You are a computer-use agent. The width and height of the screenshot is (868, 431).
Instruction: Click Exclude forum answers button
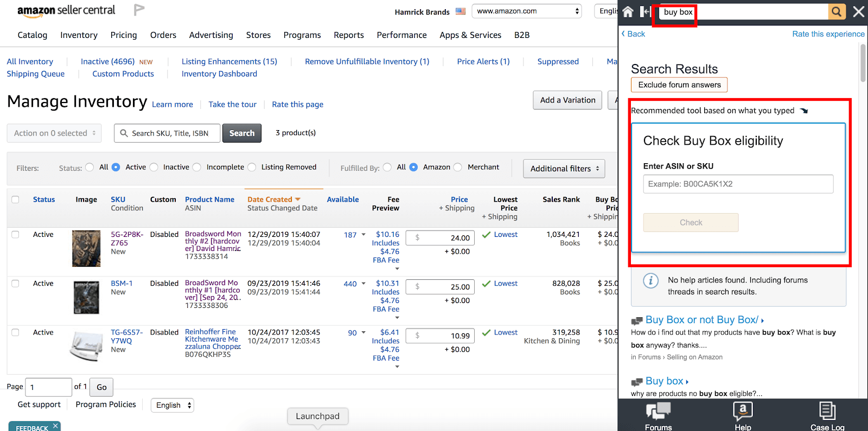click(x=679, y=85)
